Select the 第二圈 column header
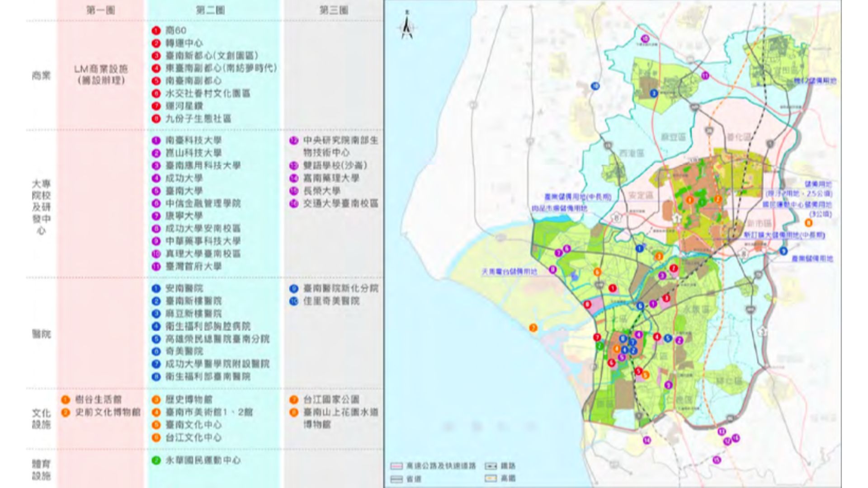 211,10
